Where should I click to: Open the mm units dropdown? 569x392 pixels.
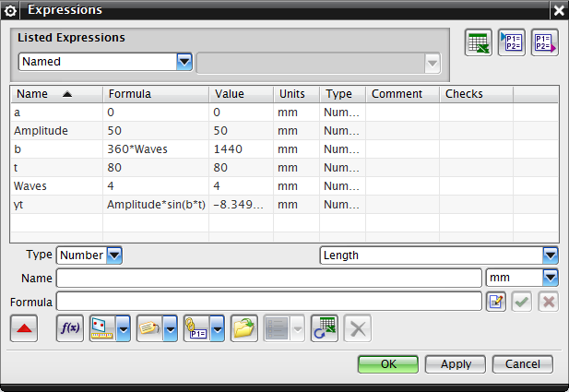tap(551, 278)
